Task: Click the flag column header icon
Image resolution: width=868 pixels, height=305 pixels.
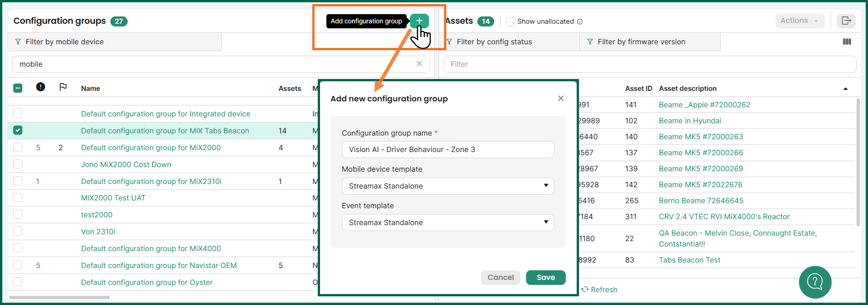Action: pyautogui.click(x=63, y=87)
